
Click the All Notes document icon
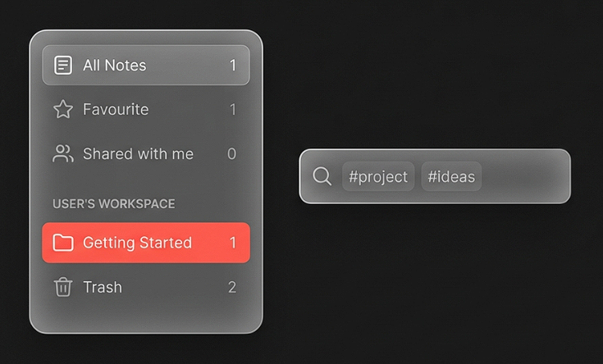[x=63, y=66]
